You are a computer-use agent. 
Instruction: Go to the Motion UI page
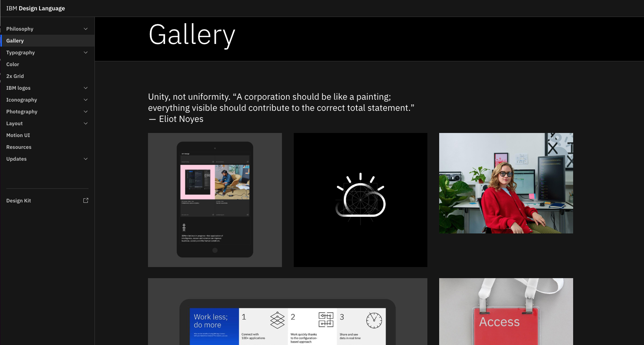[x=18, y=135]
